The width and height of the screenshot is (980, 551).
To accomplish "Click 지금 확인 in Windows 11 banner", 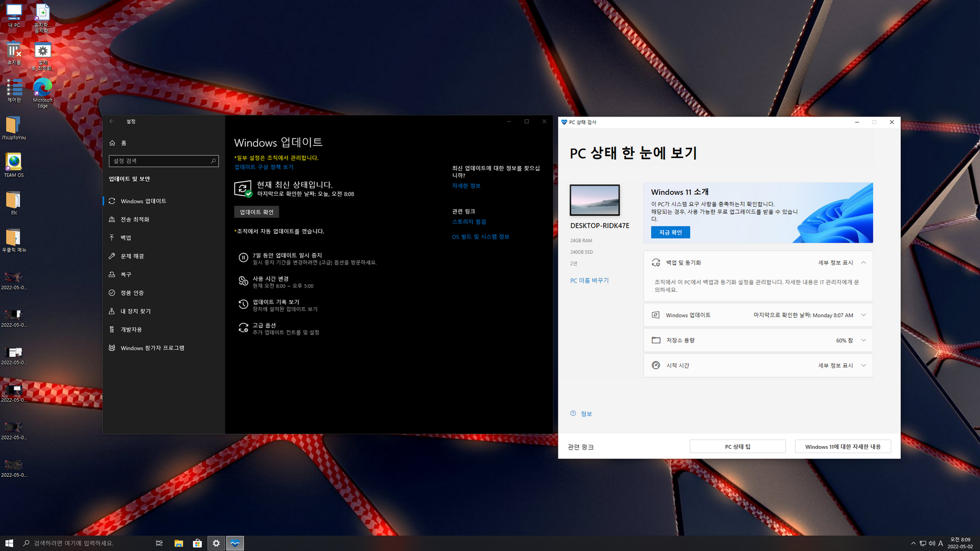I will [670, 232].
